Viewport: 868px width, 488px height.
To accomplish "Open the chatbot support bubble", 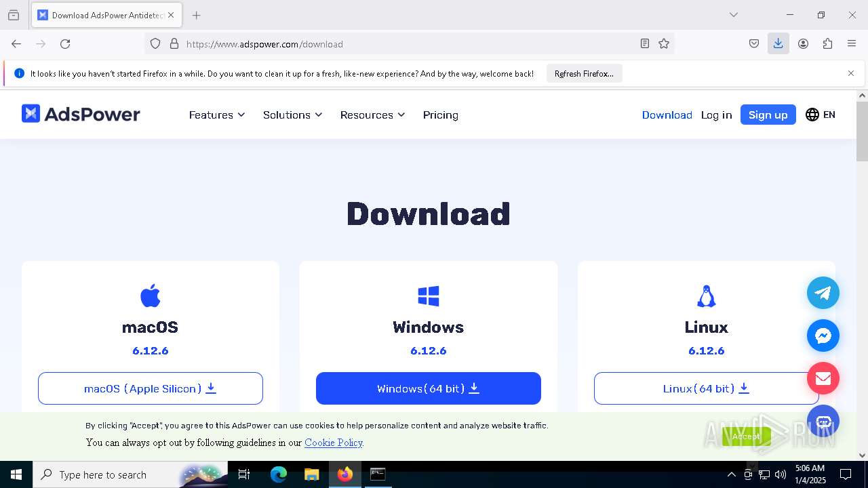I will pos(823,421).
